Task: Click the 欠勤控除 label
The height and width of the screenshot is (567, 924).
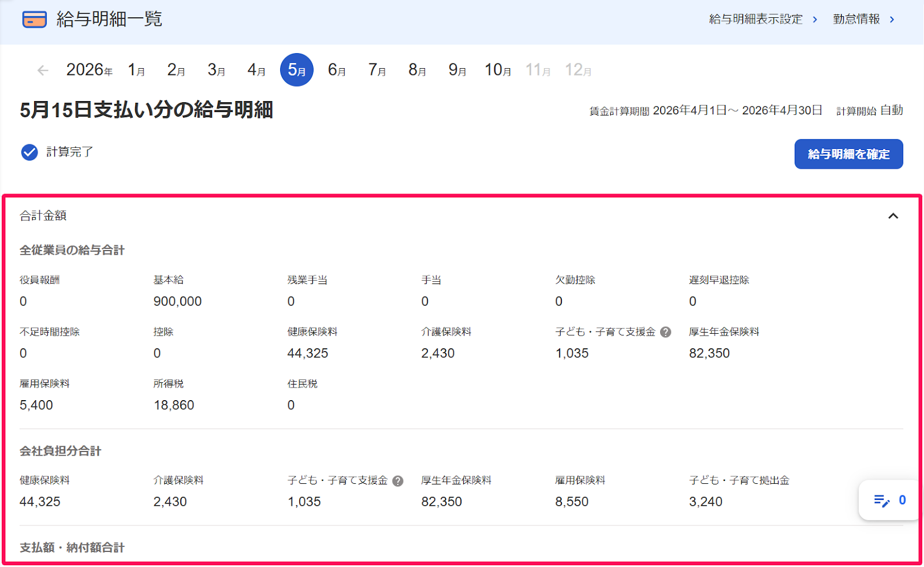Action: pyautogui.click(x=575, y=280)
